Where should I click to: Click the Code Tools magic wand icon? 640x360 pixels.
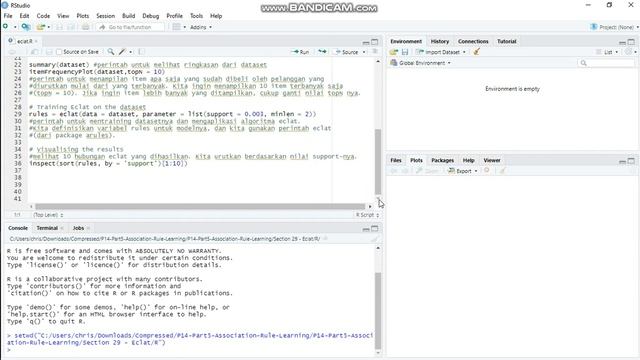pyautogui.click(x=122, y=52)
